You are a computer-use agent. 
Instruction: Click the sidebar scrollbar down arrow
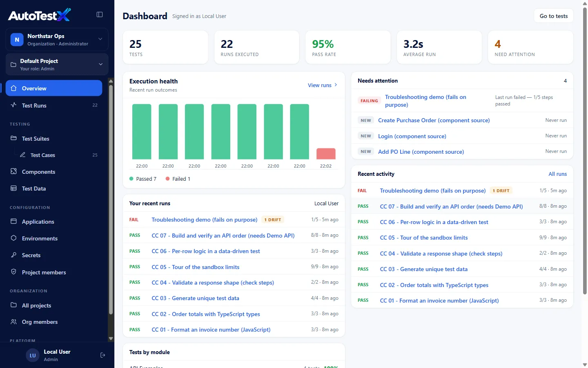point(111,339)
